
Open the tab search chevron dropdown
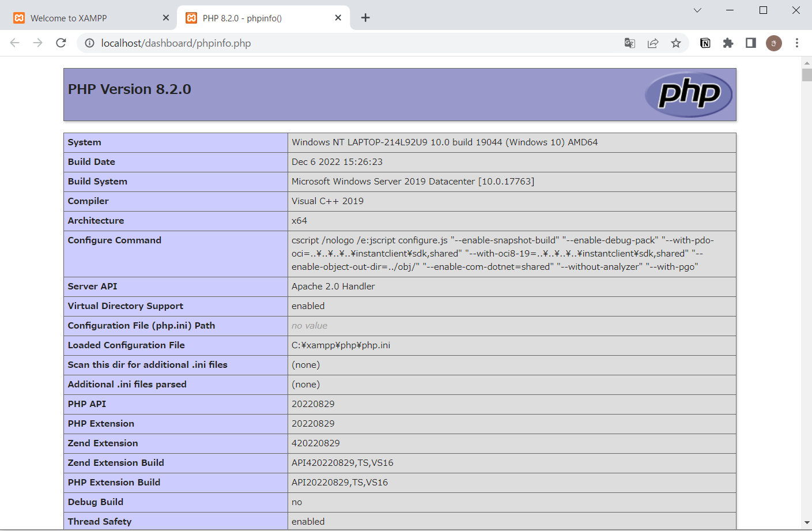697,10
